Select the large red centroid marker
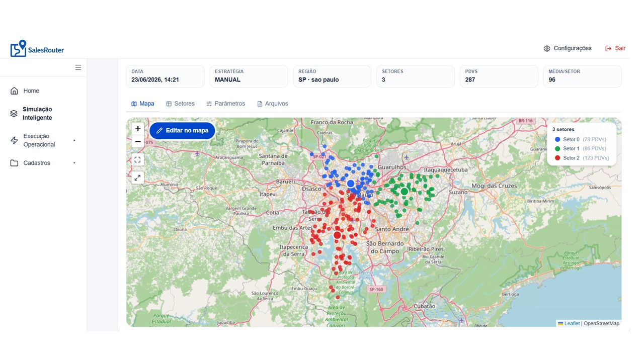 [x=337, y=235]
